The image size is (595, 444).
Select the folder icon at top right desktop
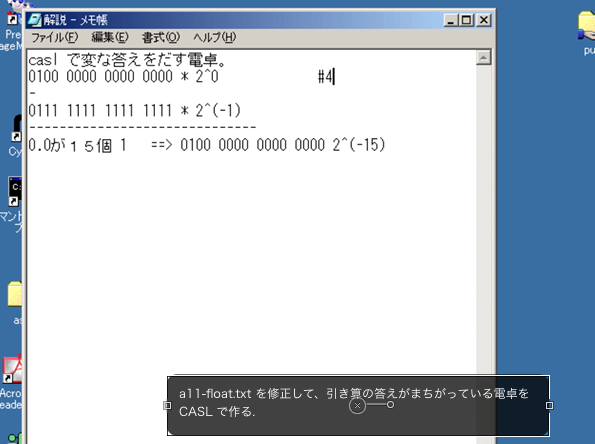[587, 26]
